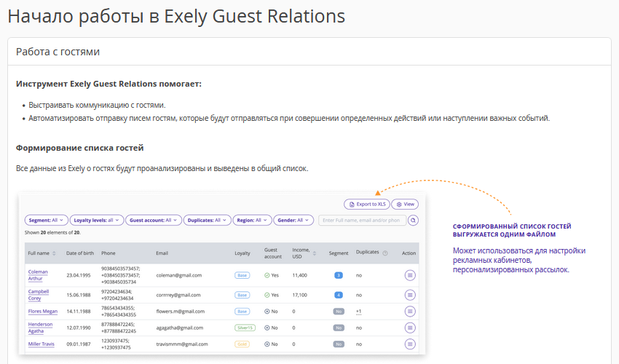
Task: Open action menu for Campbell Corey
Action: 409,295
